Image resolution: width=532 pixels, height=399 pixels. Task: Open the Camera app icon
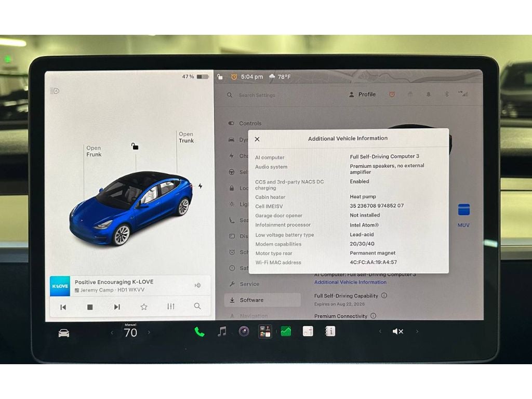tap(244, 331)
